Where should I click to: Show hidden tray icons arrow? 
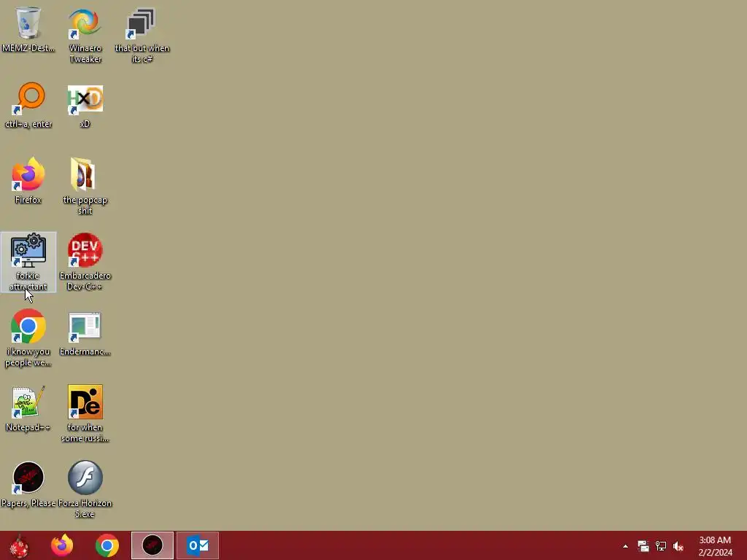pos(625,546)
